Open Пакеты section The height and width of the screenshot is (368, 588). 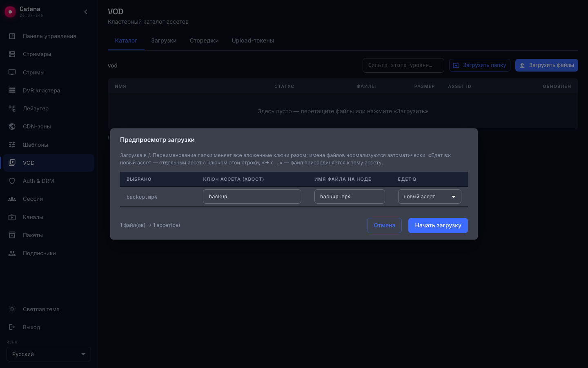(49, 235)
